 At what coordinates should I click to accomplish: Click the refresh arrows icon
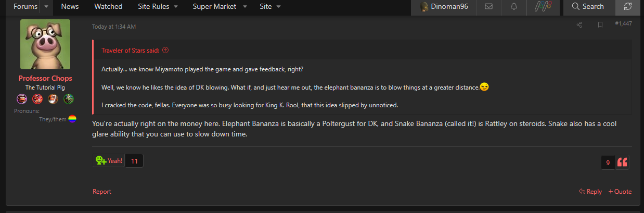click(x=628, y=7)
